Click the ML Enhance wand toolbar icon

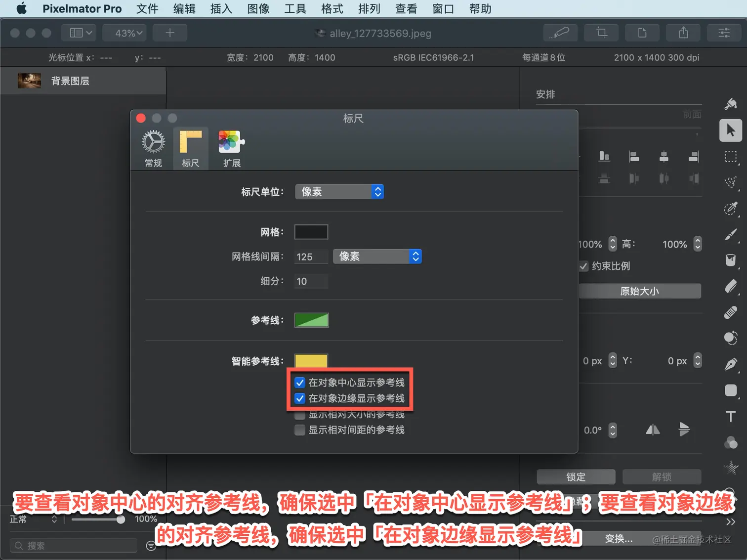point(560,33)
